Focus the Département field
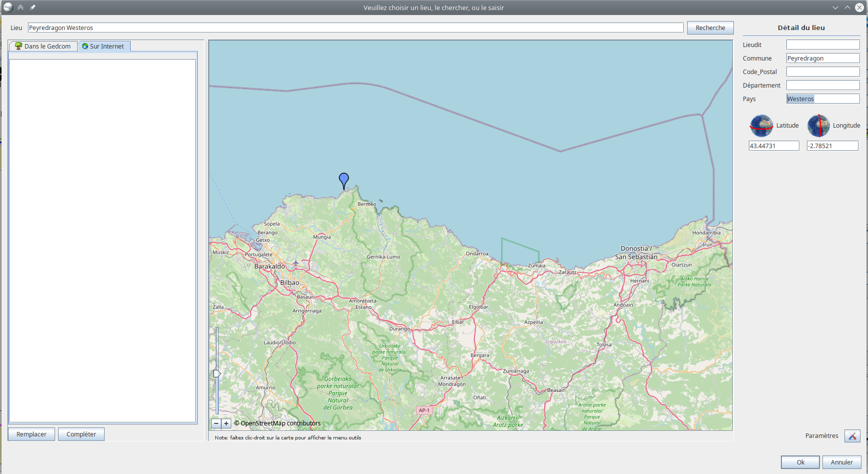The image size is (868, 474). click(823, 85)
